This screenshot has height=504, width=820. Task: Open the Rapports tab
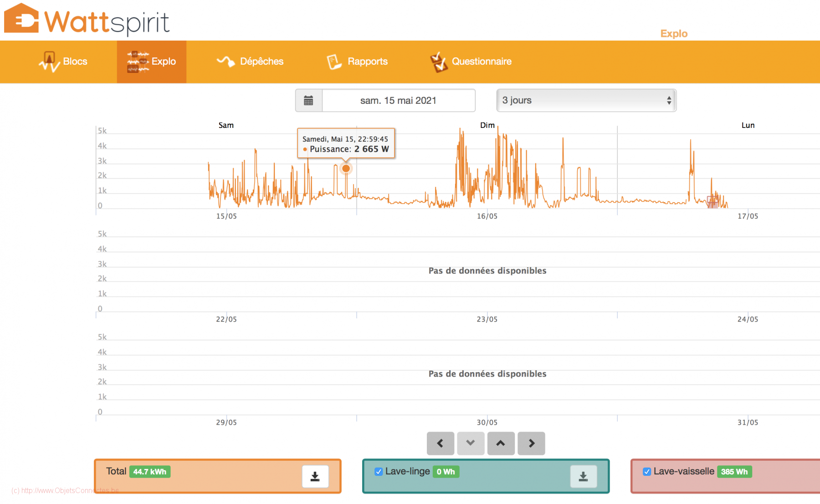pyautogui.click(x=357, y=61)
